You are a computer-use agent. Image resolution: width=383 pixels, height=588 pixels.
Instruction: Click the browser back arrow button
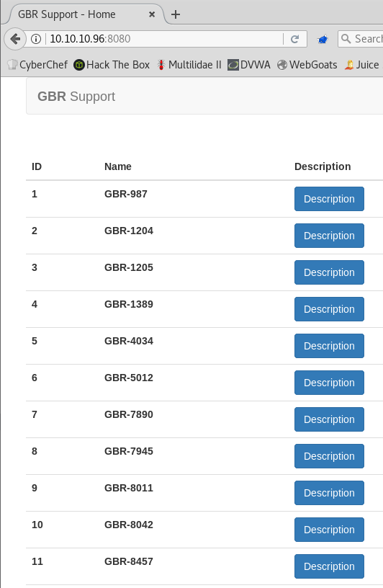pyautogui.click(x=15, y=39)
